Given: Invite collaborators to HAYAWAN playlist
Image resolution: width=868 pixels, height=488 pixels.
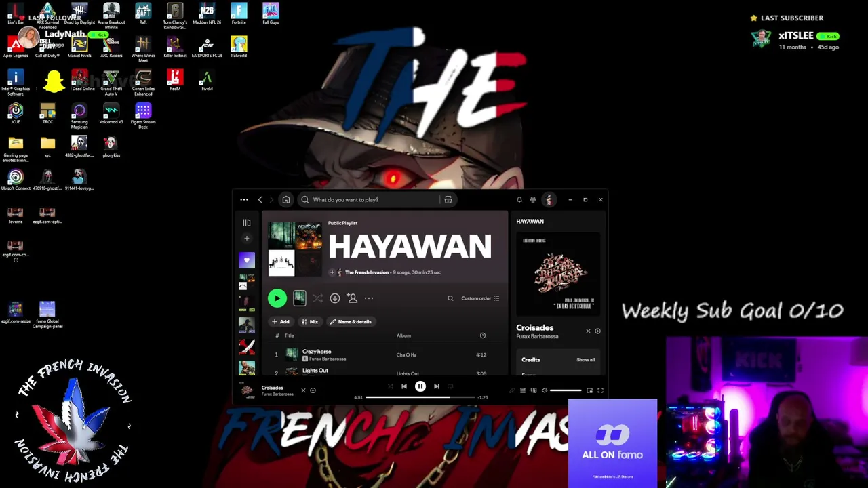Looking at the screenshot, I should (x=352, y=298).
